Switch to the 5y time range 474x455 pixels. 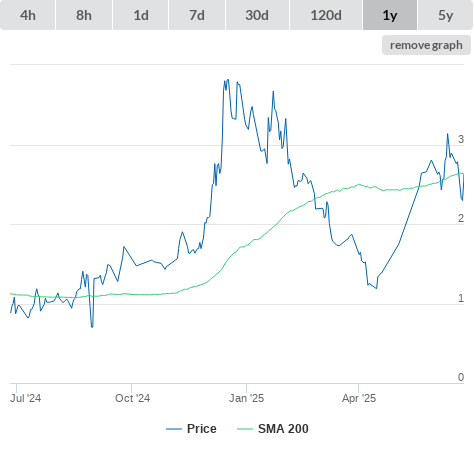446,15
